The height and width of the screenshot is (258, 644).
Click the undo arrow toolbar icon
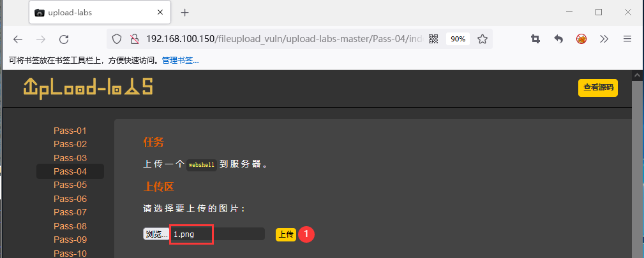coord(558,39)
